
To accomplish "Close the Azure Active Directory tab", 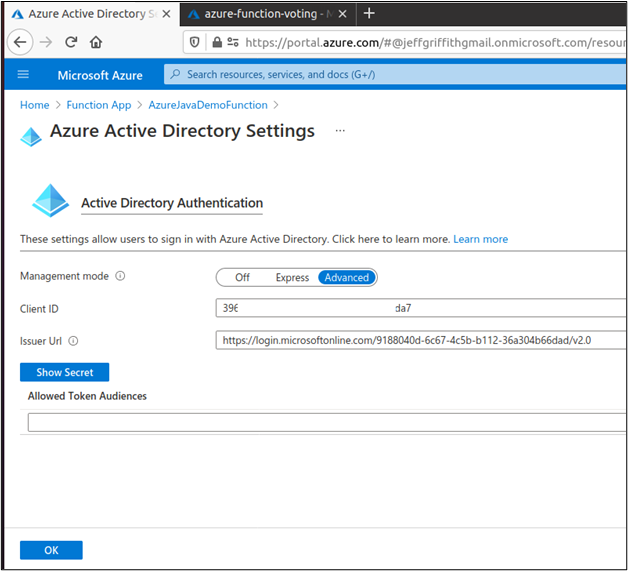I will (167, 14).
